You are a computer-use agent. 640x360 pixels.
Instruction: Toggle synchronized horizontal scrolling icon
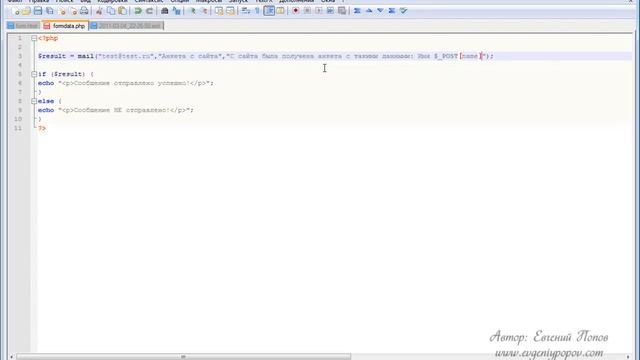coord(231,11)
